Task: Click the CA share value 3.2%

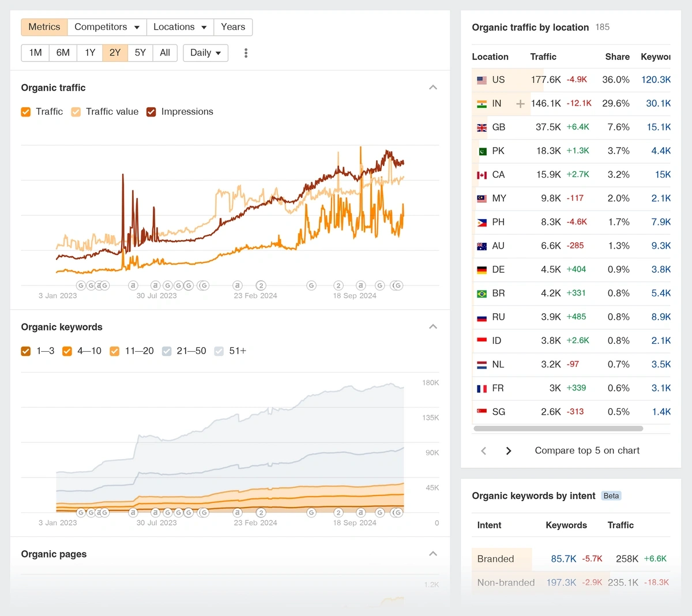Action: [x=618, y=175]
